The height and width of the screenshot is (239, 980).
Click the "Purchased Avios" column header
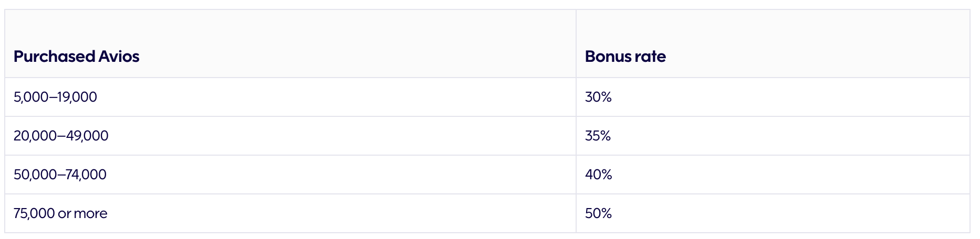click(77, 57)
